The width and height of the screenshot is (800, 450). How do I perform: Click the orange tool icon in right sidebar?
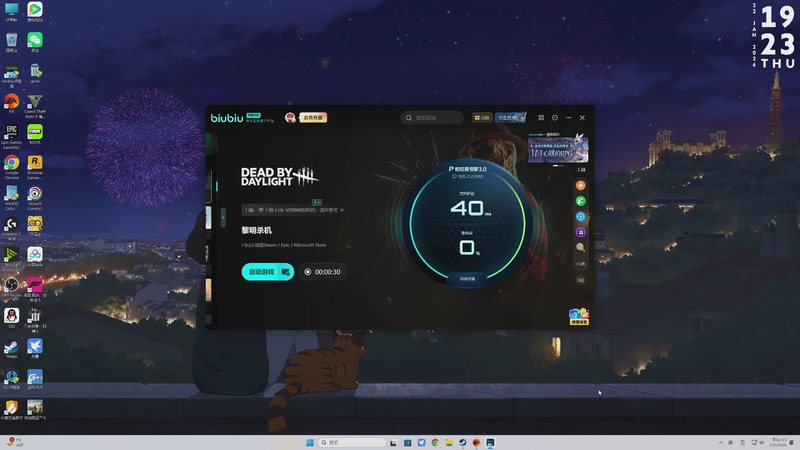pyautogui.click(x=581, y=185)
